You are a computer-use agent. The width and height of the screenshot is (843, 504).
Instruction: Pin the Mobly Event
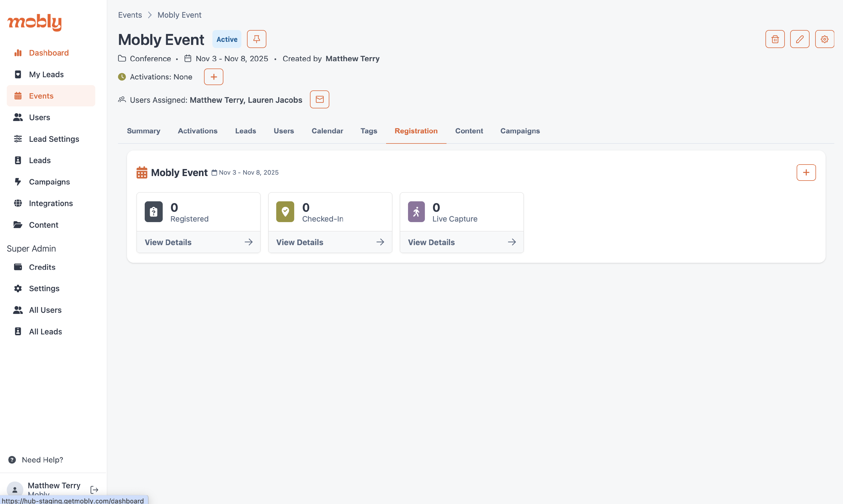256,39
